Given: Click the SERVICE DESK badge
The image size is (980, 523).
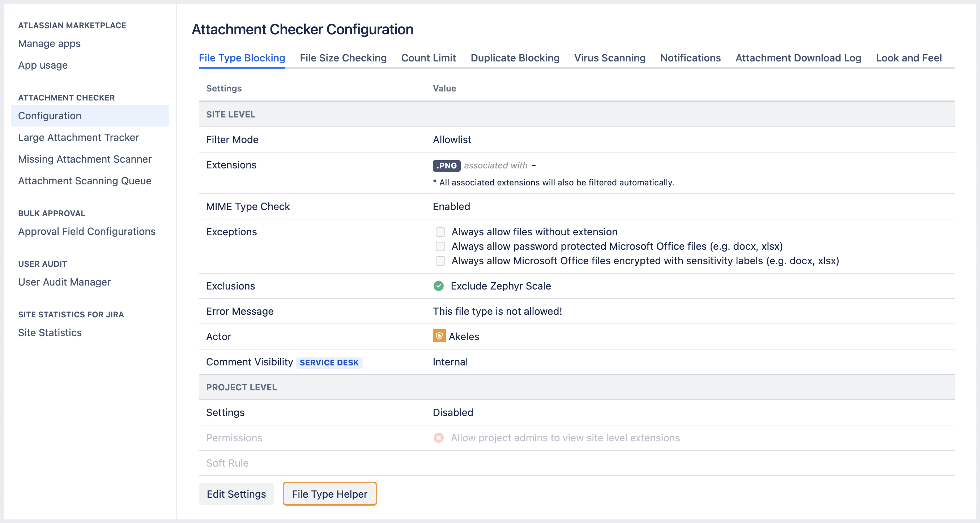Looking at the screenshot, I should 329,363.
